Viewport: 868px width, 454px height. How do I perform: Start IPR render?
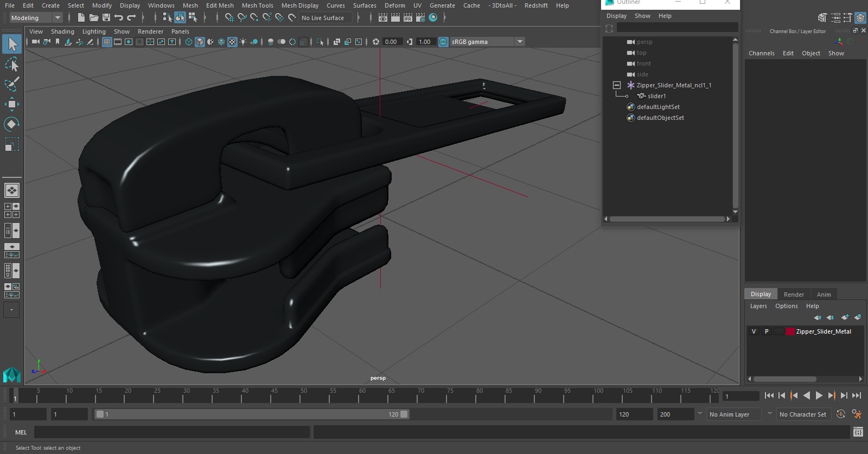tap(408, 18)
